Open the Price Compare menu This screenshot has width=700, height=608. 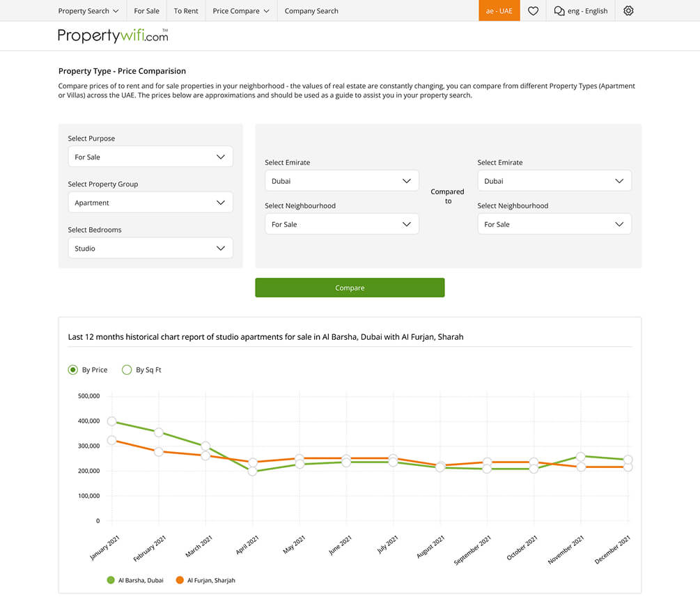[240, 10]
